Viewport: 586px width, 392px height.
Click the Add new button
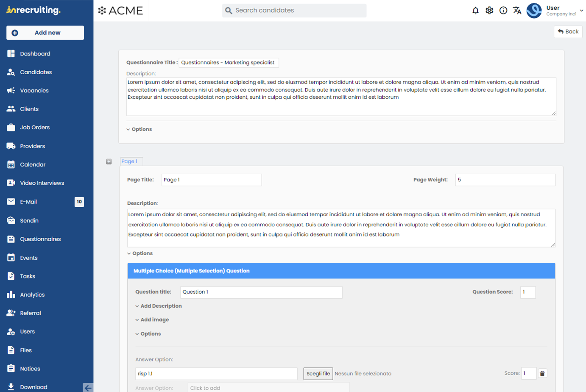45,33
